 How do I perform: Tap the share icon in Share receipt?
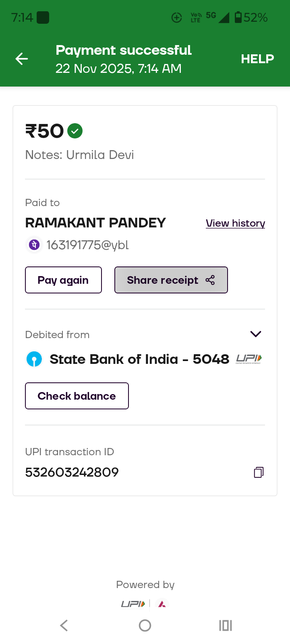(210, 280)
